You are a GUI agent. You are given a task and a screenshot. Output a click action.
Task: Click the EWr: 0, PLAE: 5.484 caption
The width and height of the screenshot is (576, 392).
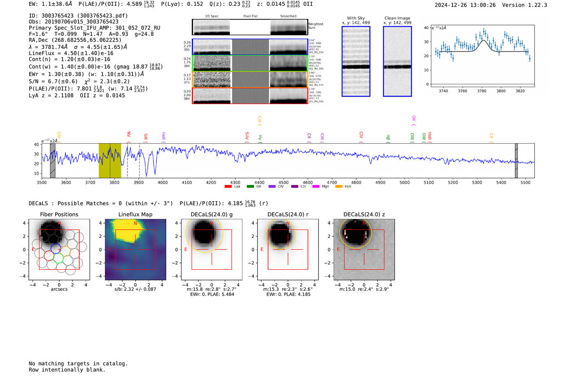tap(212, 294)
